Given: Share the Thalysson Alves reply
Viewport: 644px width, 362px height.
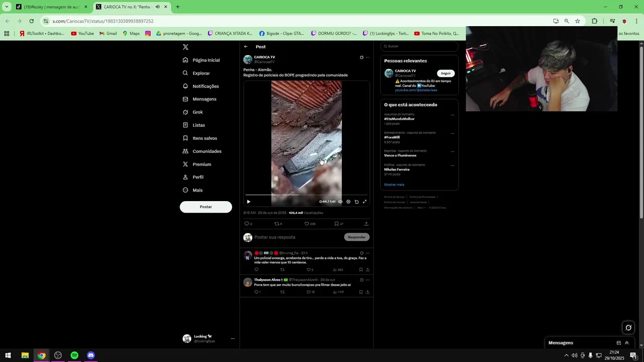Looking at the screenshot, I should point(368,292).
